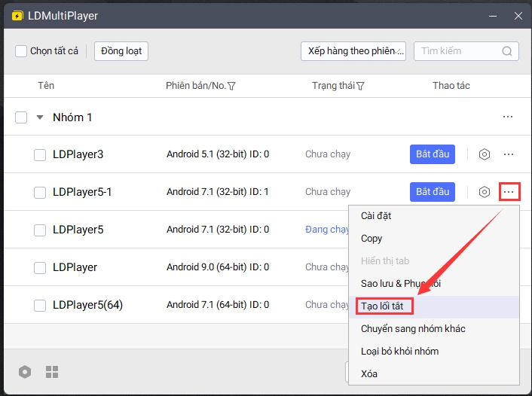Click the LDPlayer3 instance name

pos(78,154)
